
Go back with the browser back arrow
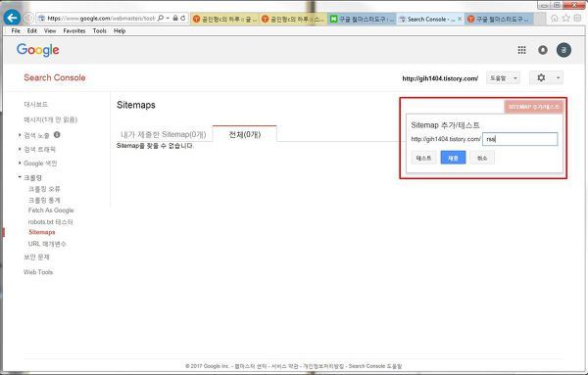pyautogui.click(x=12, y=18)
